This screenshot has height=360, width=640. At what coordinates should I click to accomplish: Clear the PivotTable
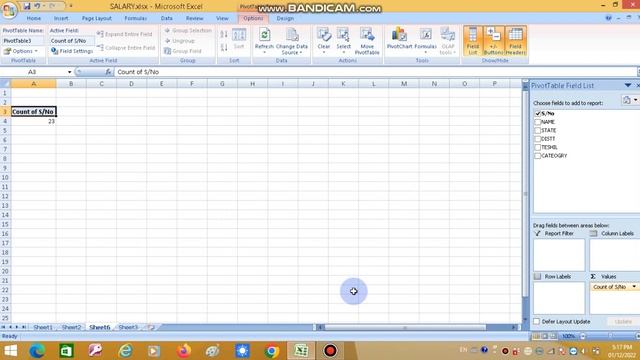(x=324, y=41)
